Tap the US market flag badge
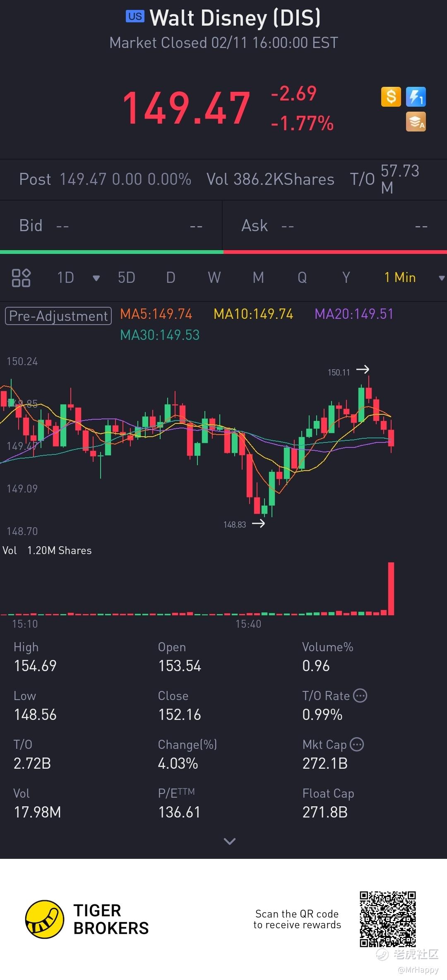 click(x=135, y=16)
